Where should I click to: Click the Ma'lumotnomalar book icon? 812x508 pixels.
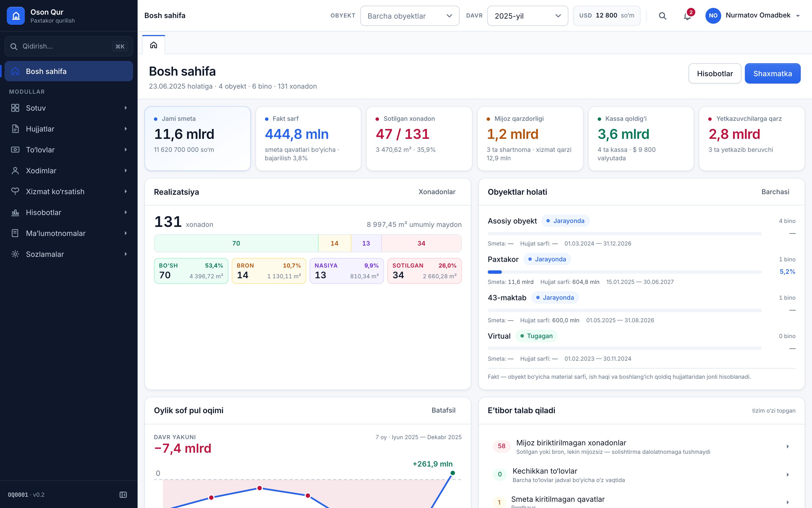15,233
